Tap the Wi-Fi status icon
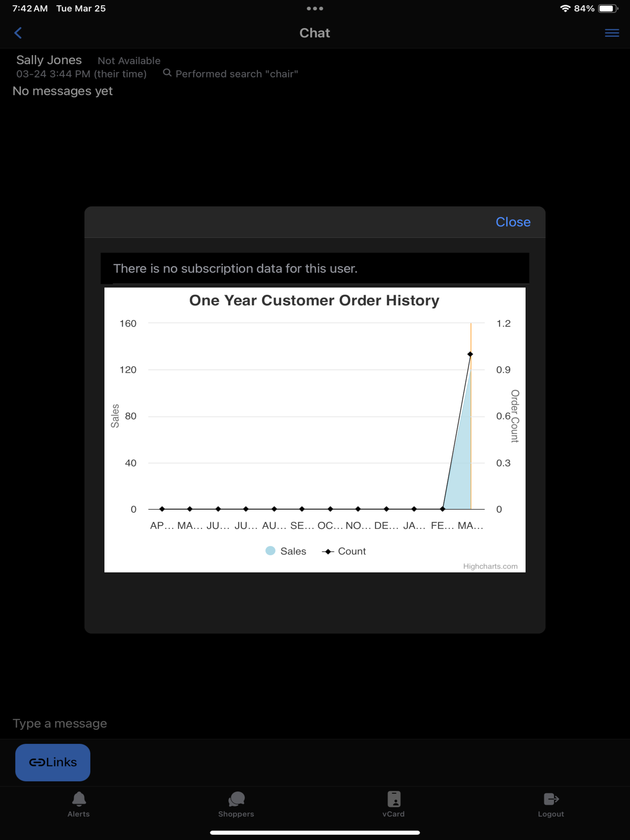The image size is (630, 840). pyautogui.click(x=565, y=8)
